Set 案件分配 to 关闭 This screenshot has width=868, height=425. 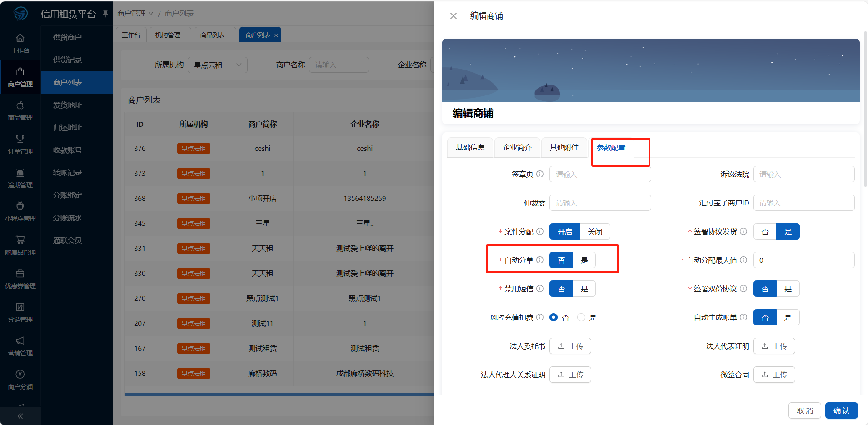(595, 231)
